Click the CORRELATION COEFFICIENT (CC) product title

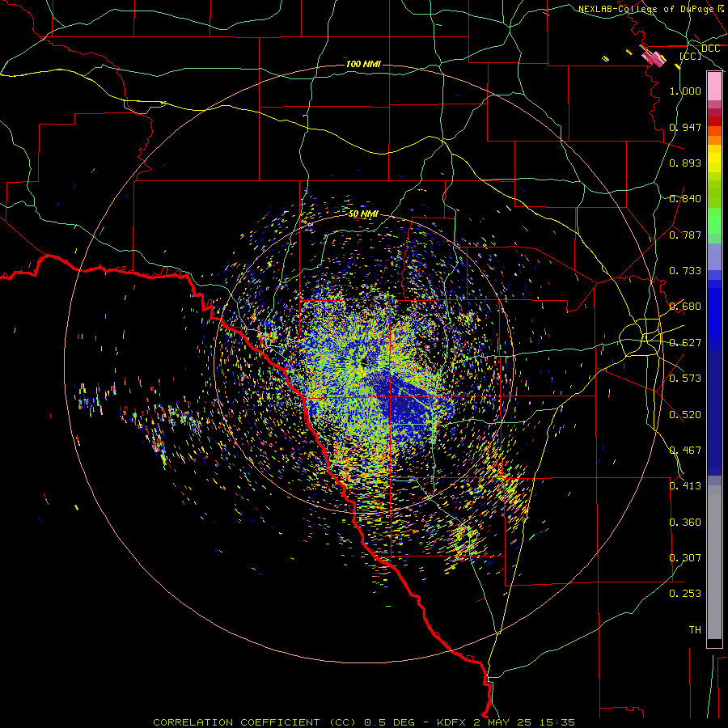tap(255, 722)
